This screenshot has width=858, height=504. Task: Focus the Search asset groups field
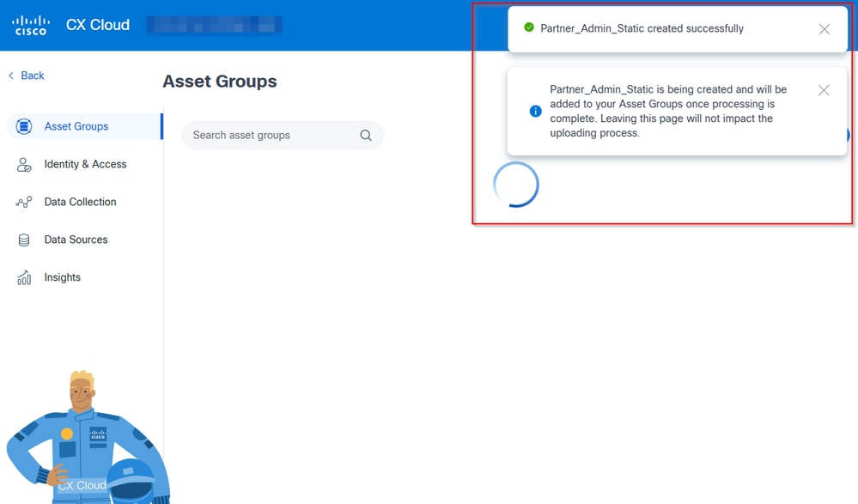pos(283,135)
